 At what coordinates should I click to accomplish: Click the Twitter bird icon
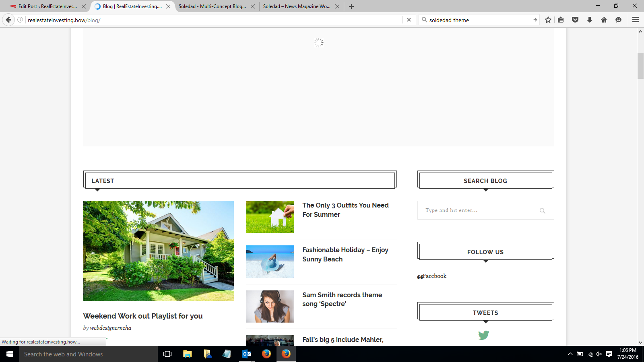tap(484, 335)
